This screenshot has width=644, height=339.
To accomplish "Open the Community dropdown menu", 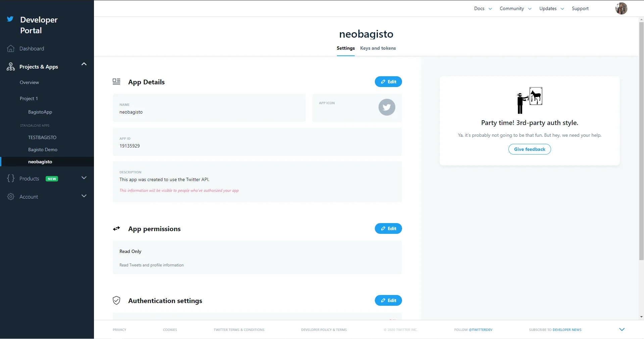I will click(x=515, y=8).
